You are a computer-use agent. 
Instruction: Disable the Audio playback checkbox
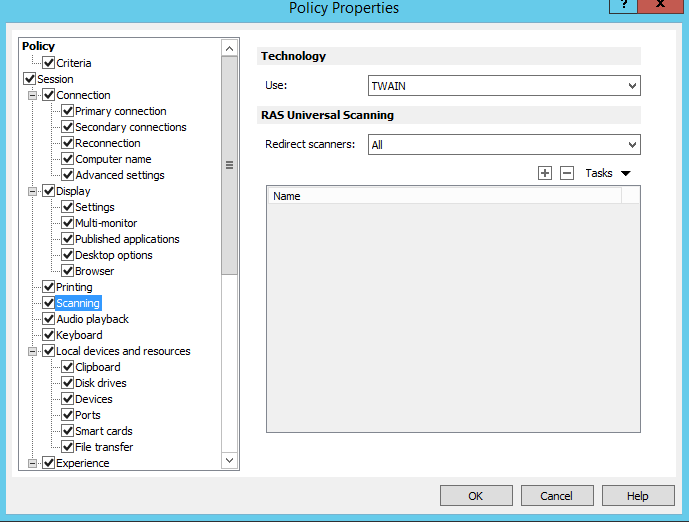[x=48, y=319]
